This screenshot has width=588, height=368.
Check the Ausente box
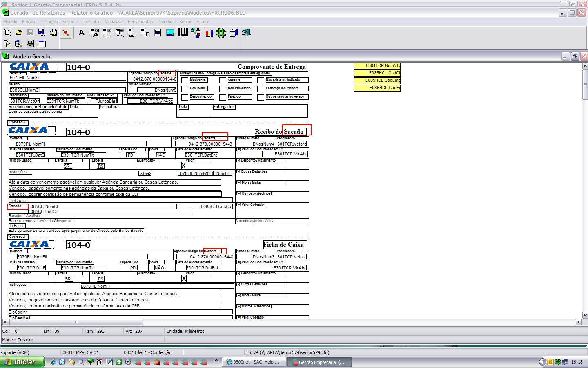pos(223,80)
